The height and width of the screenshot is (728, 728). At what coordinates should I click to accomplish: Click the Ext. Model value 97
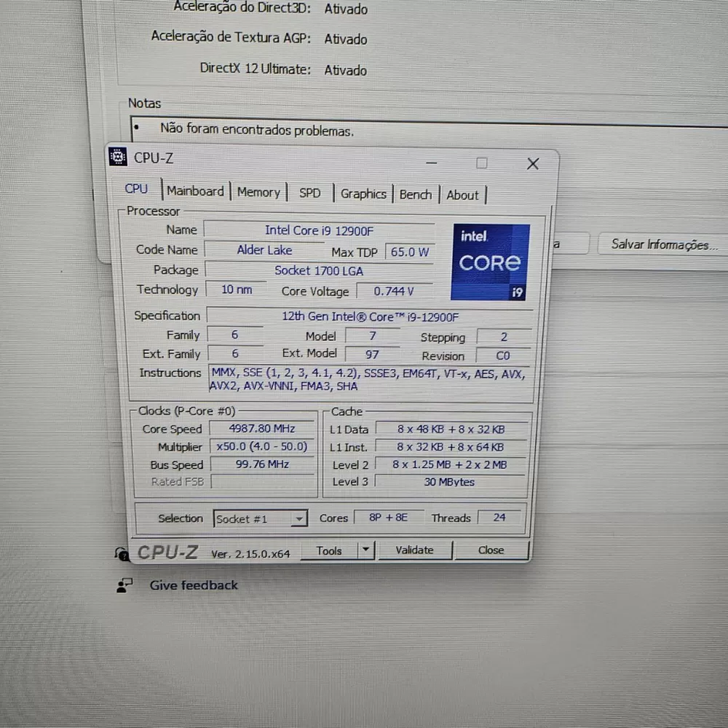372,355
